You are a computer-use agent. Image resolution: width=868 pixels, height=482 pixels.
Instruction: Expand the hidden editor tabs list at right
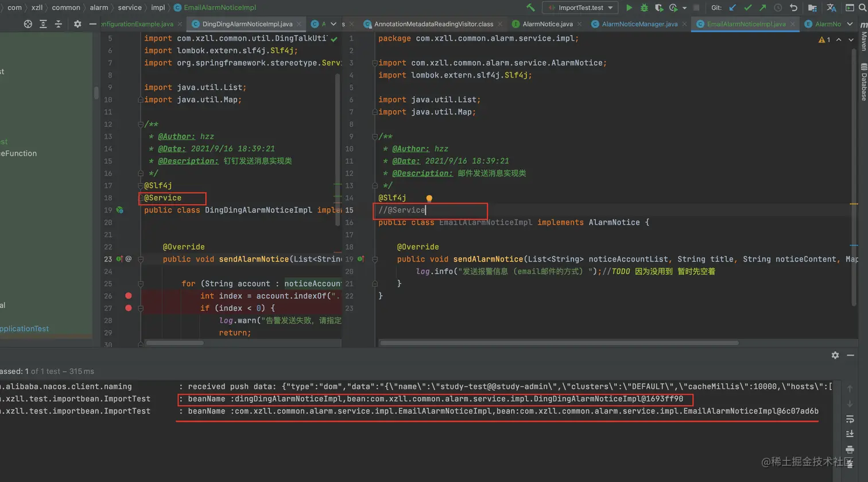pos(850,24)
